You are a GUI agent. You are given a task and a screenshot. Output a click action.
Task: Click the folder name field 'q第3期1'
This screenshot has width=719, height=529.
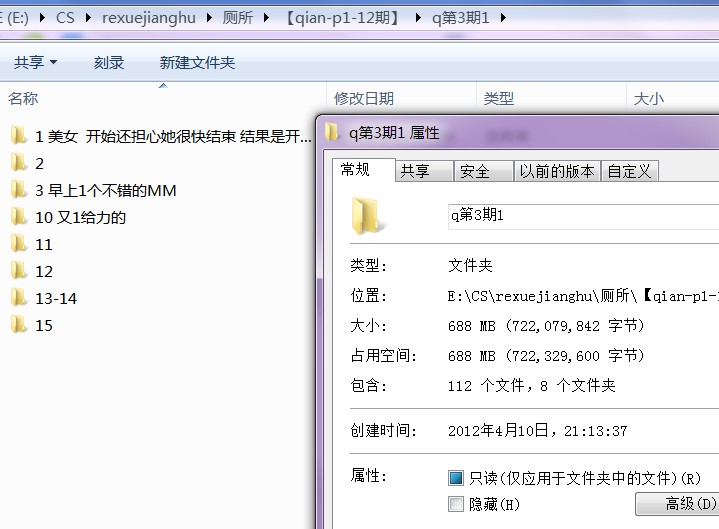[x=580, y=216]
